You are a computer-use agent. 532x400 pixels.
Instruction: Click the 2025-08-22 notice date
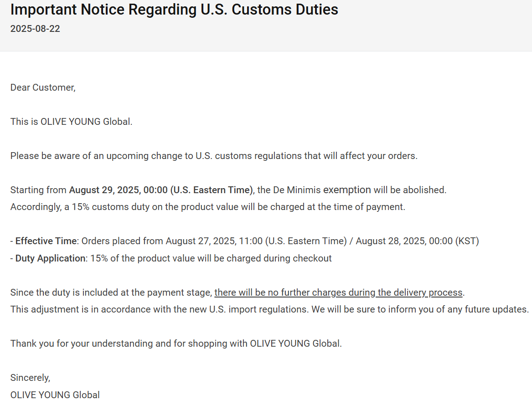tap(35, 29)
